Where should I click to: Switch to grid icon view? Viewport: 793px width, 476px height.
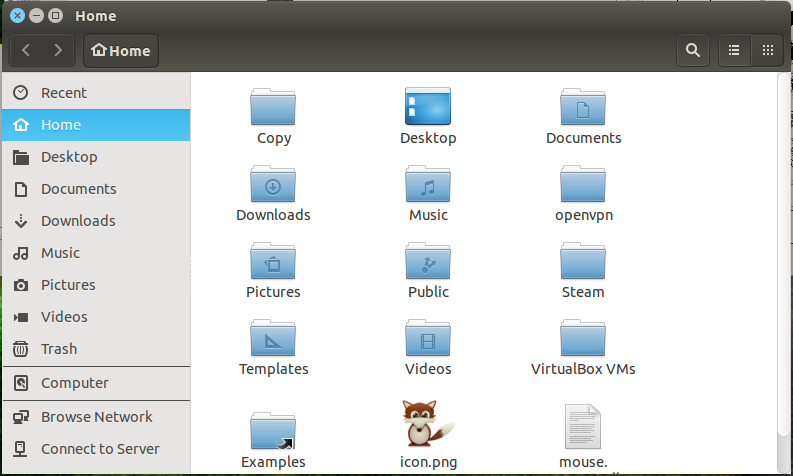click(x=768, y=50)
